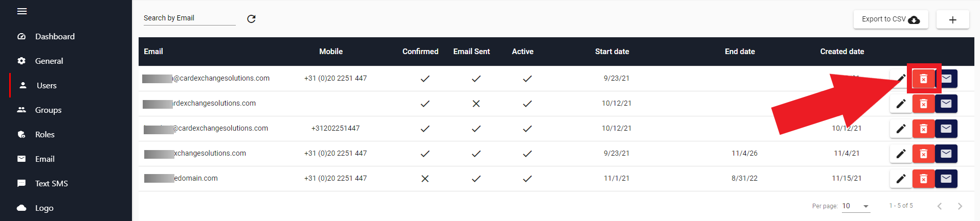Click Export to CSV button
Image resolution: width=980 pixels, height=221 pixels.
[890, 19]
